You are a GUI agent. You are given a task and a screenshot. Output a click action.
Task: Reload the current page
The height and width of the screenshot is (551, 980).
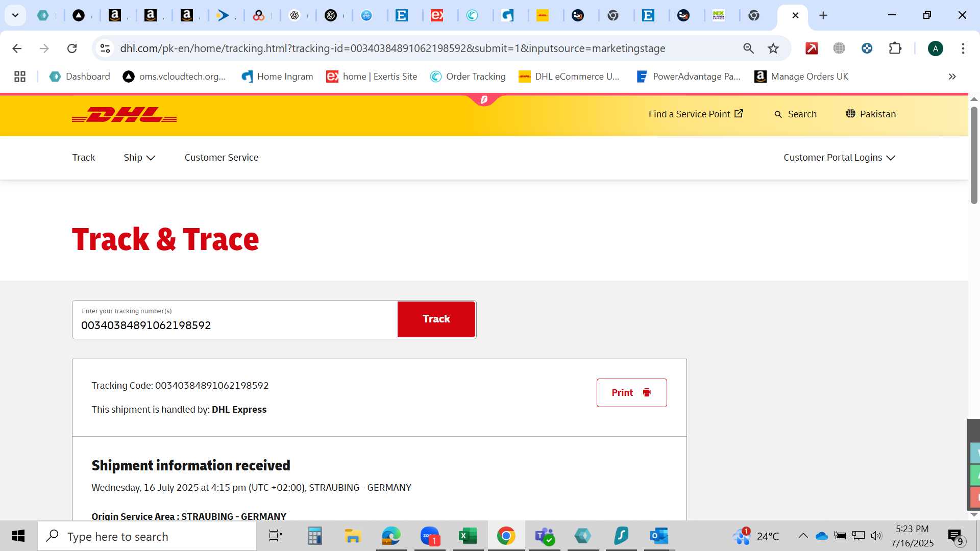[72, 48]
